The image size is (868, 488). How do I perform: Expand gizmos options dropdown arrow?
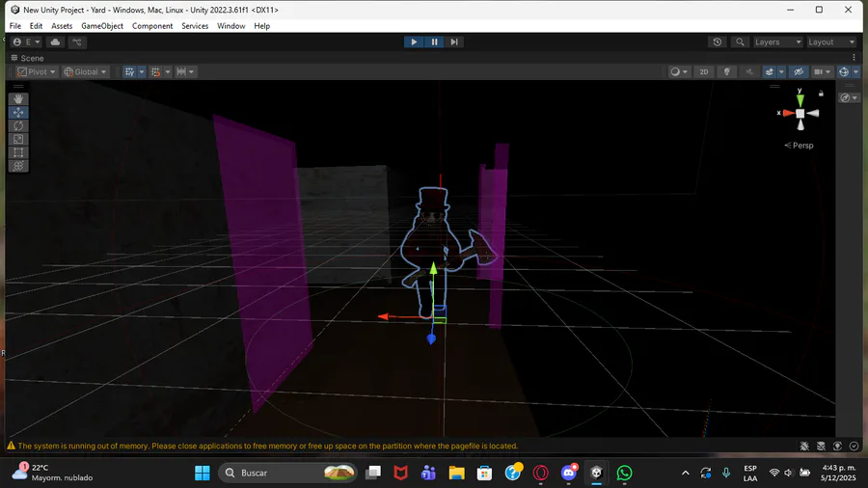coord(855,72)
